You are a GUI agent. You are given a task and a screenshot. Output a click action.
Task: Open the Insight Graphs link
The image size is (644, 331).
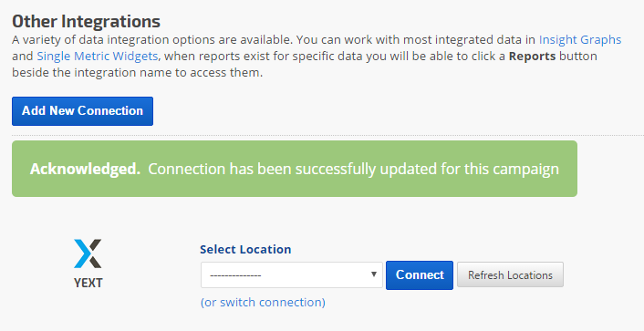(580, 40)
